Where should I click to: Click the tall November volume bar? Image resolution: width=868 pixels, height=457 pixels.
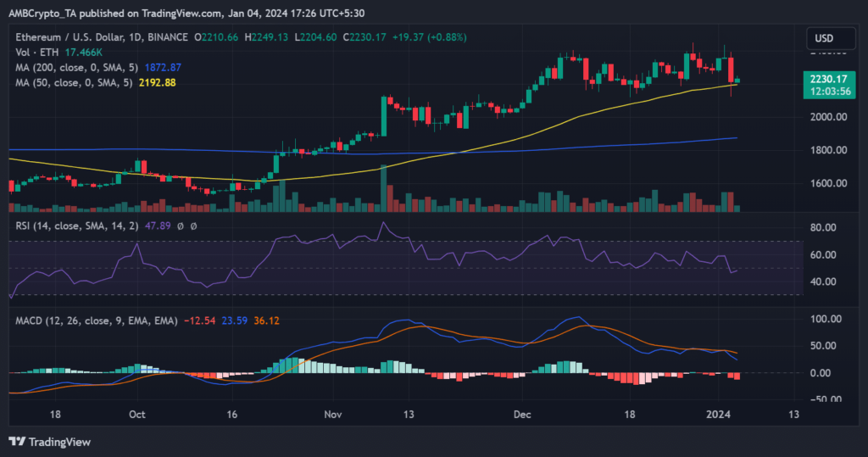pyautogui.click(x=384, y=188)
